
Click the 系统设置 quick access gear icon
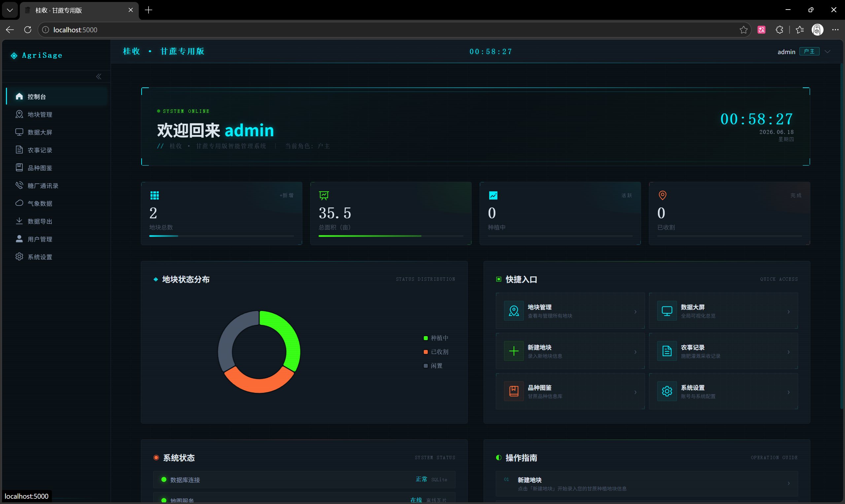[667, 391]
